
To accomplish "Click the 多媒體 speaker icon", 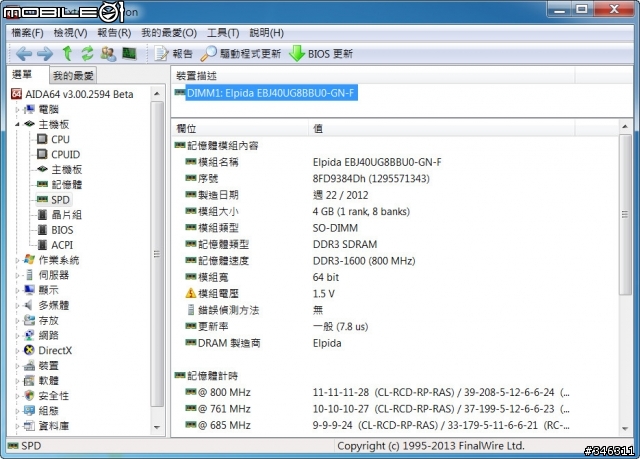I will 29,305.
